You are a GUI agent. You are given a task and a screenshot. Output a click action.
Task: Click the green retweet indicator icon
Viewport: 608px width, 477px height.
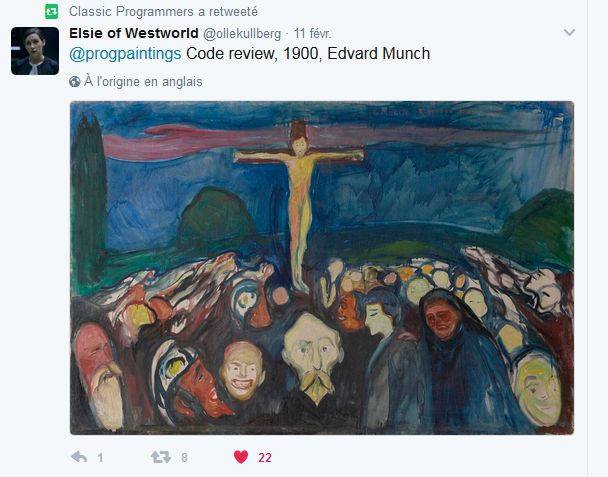click(52, 12)
